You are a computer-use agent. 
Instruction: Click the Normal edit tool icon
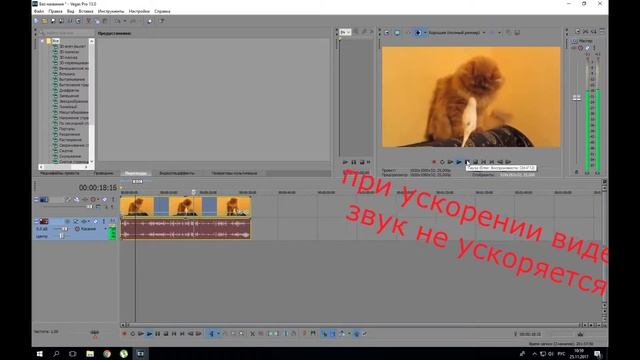pyautogui.click(x=211, y=333)
